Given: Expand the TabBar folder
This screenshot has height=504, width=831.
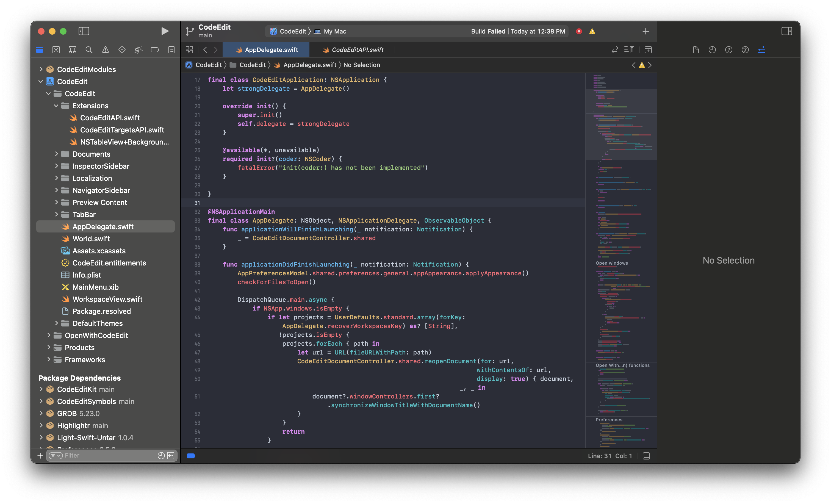Looking at the screenshot, I should (x=56, y=215).
